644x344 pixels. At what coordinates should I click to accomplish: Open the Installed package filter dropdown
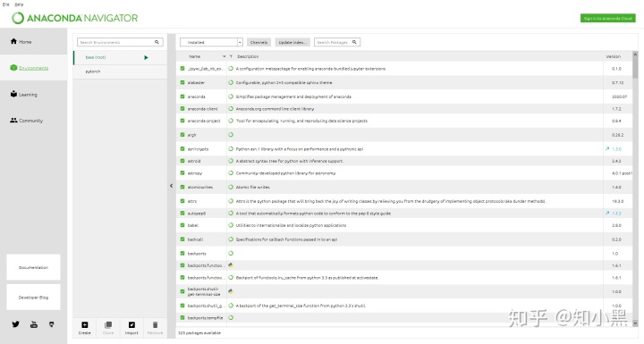point(211,42)
